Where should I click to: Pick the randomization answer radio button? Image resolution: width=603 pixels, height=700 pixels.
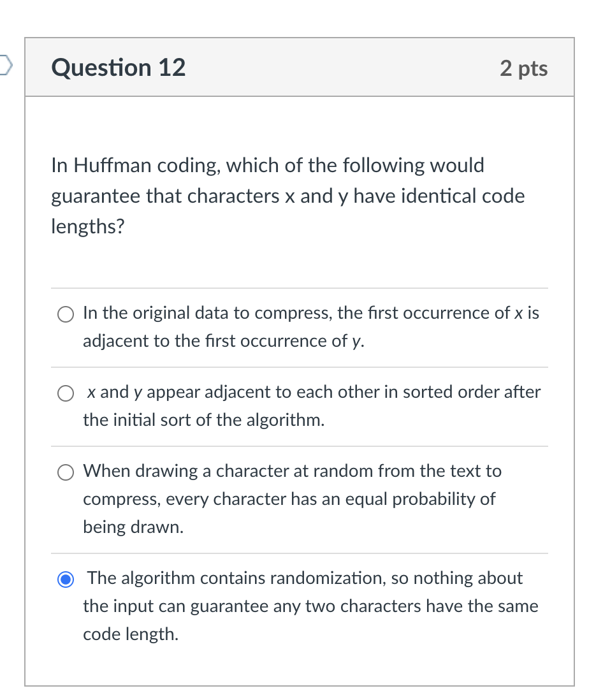pos(65,579)
